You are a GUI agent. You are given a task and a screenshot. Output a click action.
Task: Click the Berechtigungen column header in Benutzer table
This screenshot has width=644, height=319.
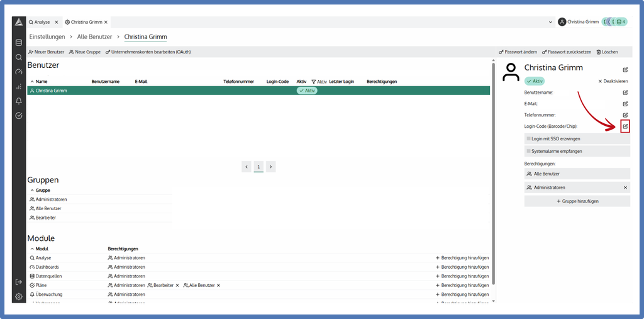point(382,82)
